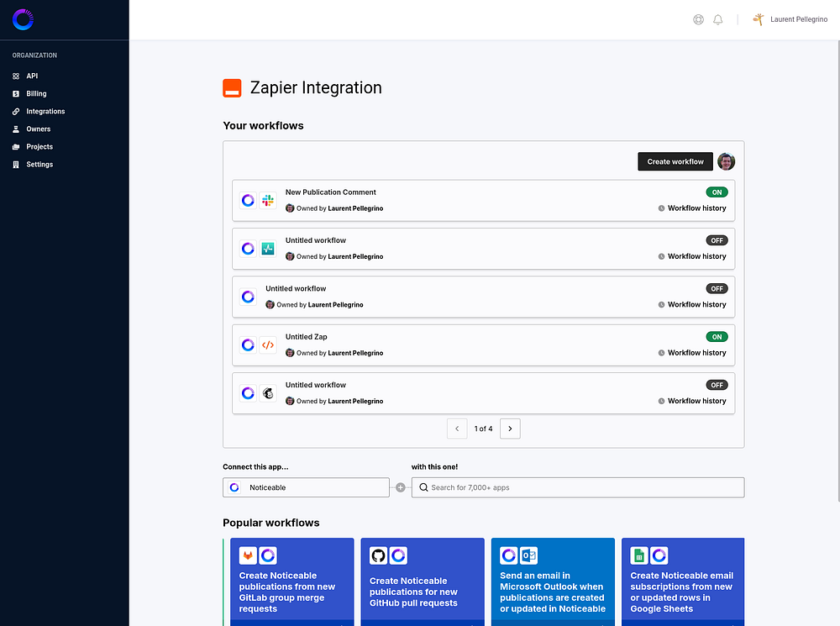The height and width of the screenshot is (626, 840).
Task: Open Settings in the sidebar menu
Action: coord(39,165)
